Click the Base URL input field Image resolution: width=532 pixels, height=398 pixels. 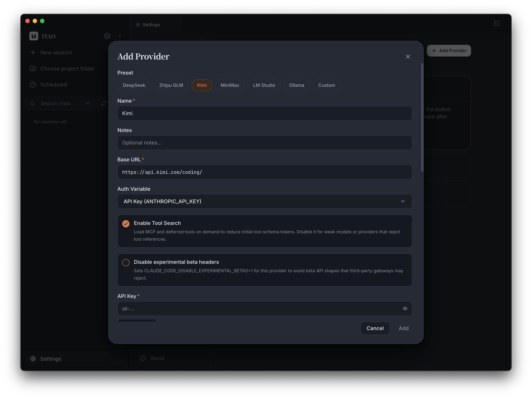(x=265, y=172)
